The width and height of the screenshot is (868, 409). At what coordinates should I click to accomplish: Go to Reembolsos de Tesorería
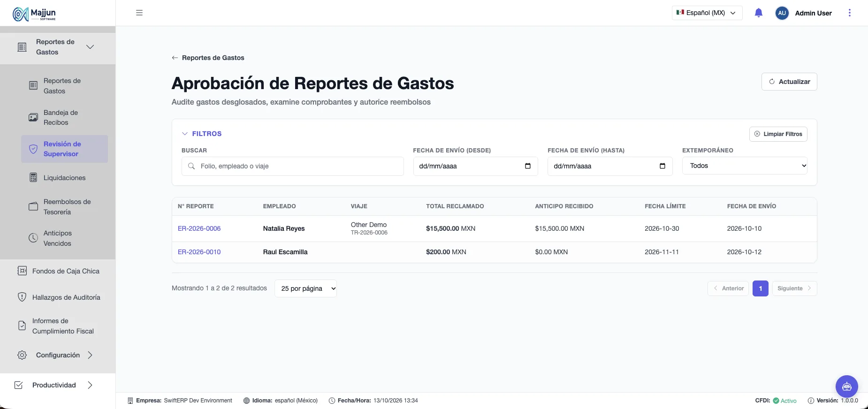(x=64, y=207)
